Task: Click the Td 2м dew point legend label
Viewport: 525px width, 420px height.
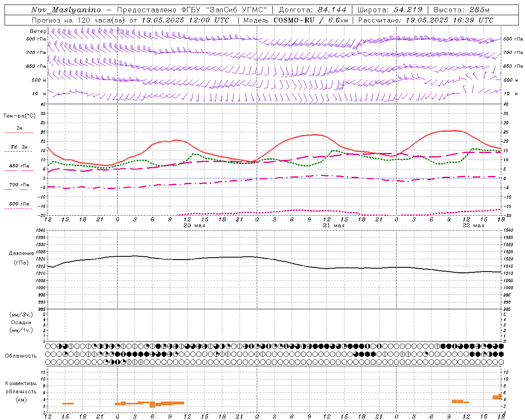Action: [x=19, y=147]
